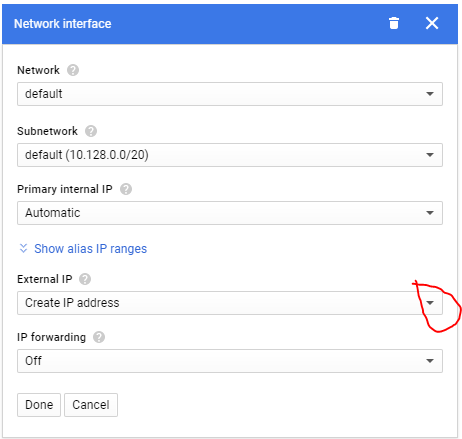
Task: Open help for the External IP field
Action: [x=85, y=279]
